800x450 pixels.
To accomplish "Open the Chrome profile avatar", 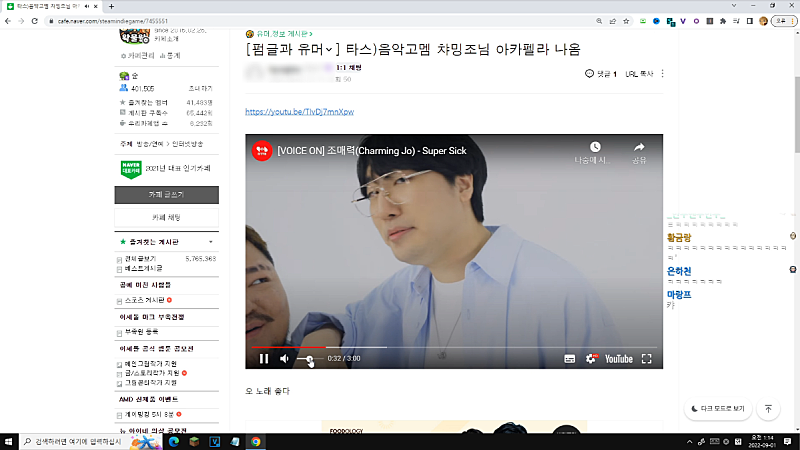I will (763, 21).
